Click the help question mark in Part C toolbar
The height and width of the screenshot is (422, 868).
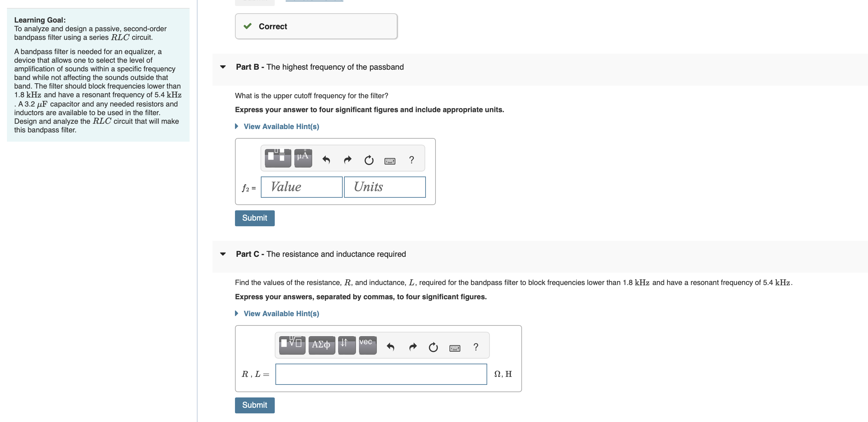point(476,347)
